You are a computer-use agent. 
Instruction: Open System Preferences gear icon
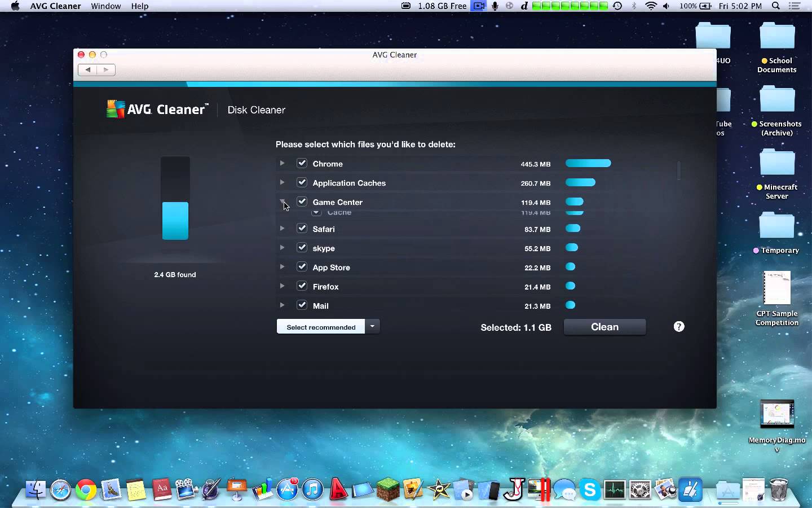(x=640, y=489)
